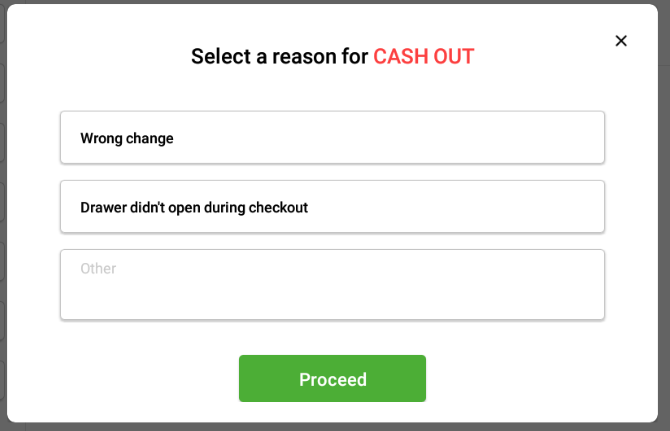670x431 pixels.
Task: Choose "Drawer didn't open during checkout"
Action: (332, 207)
